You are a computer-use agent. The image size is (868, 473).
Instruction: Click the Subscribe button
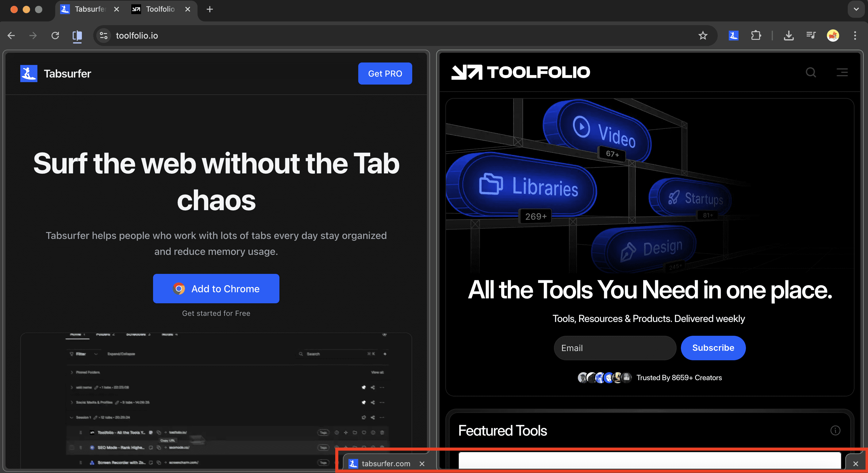[x=713, y=348]
